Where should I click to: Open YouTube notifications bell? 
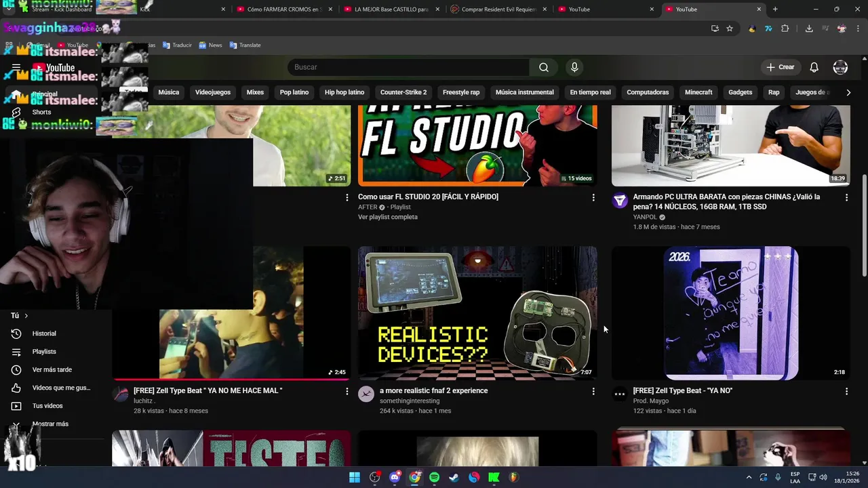(814, 67)
